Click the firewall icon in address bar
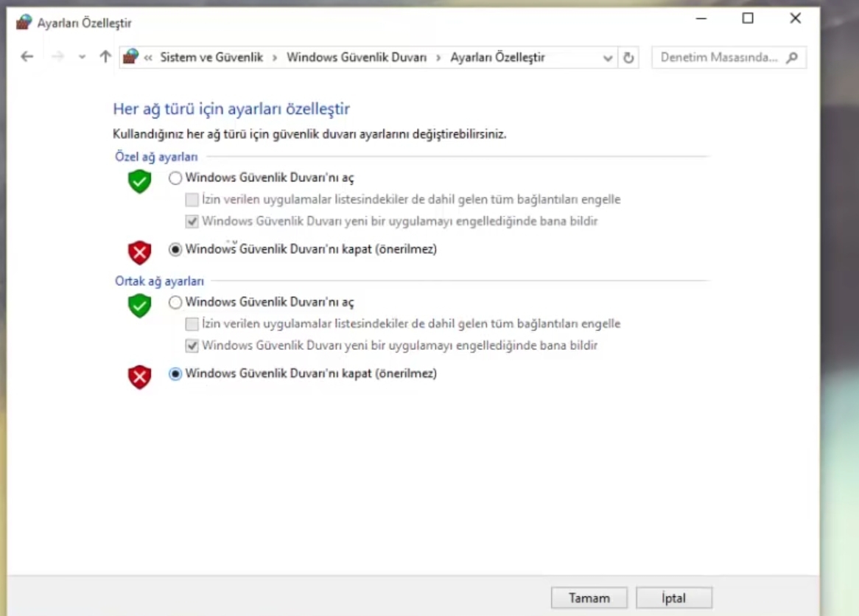The image size is (859, 616). (131, 57)
